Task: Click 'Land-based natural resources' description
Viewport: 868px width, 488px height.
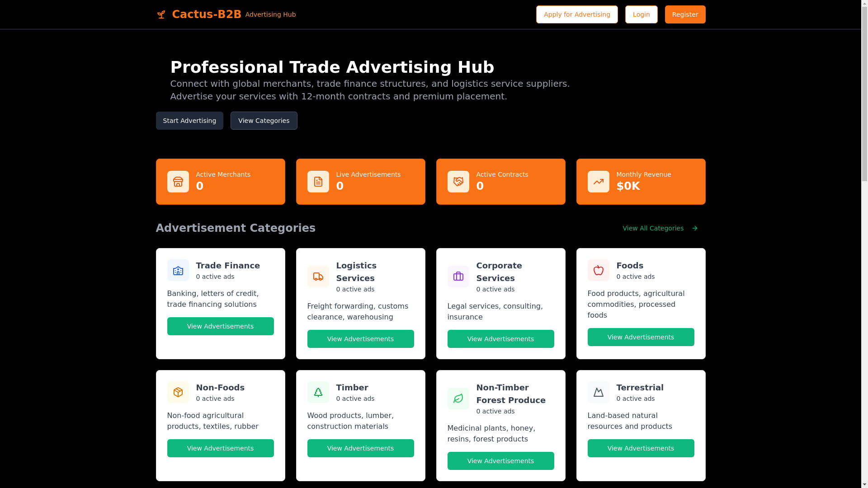Action: coord(630,421)
